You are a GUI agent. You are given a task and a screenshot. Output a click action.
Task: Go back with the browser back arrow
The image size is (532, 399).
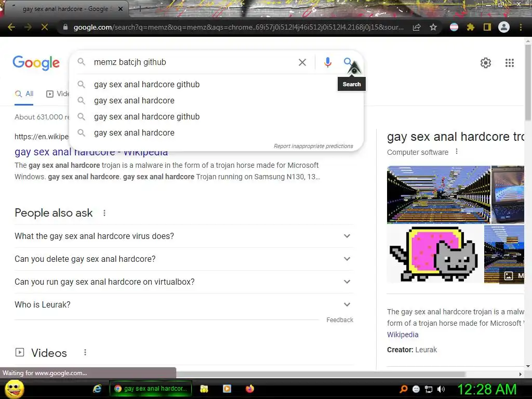(11, 27)
